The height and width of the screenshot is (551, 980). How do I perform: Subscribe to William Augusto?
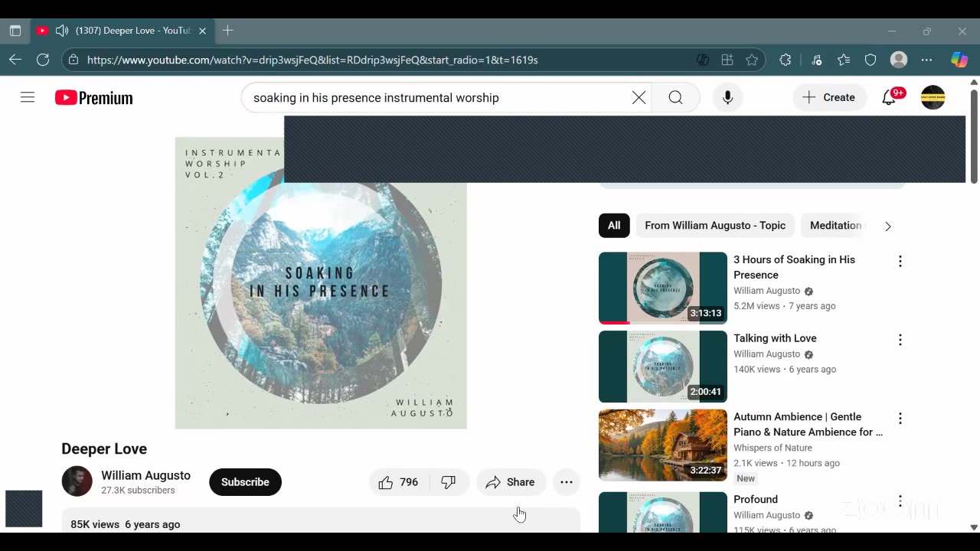(245, 482)
